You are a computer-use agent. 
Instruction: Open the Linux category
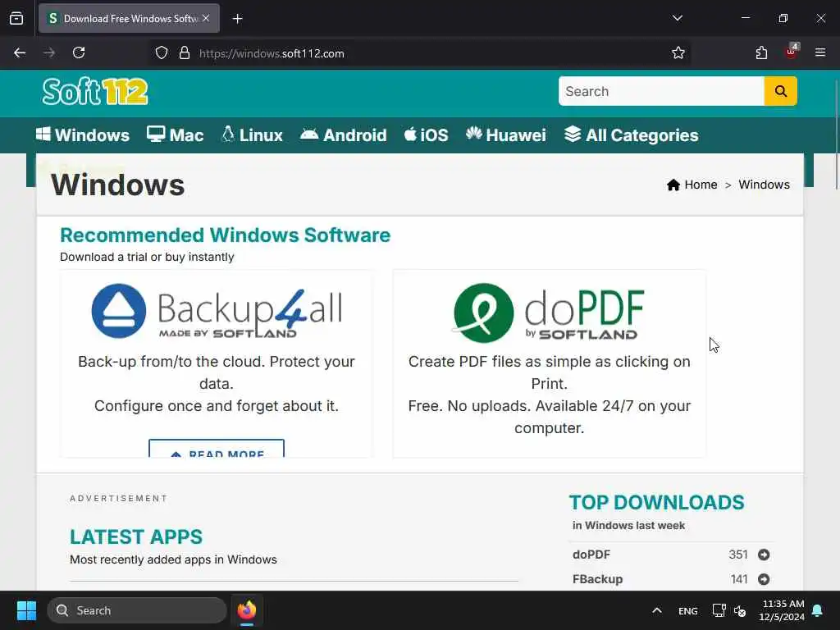[252, 135]
